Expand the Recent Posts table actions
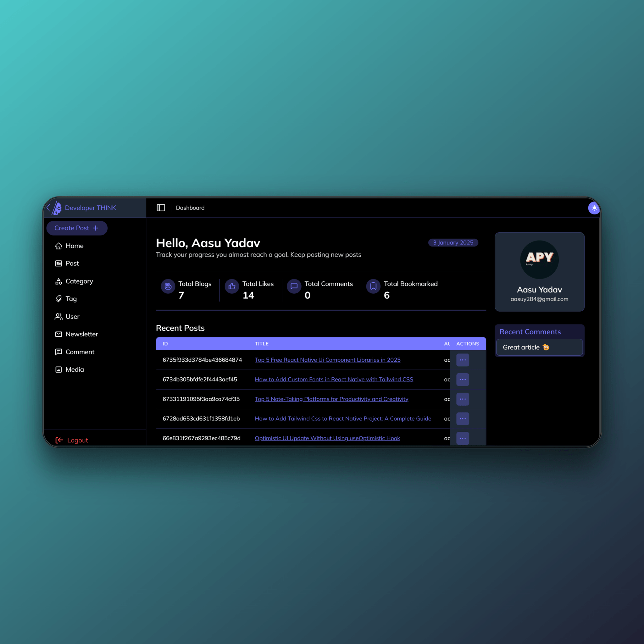The width and height of the screenshot is (644, 644). [x=462, y=360]
